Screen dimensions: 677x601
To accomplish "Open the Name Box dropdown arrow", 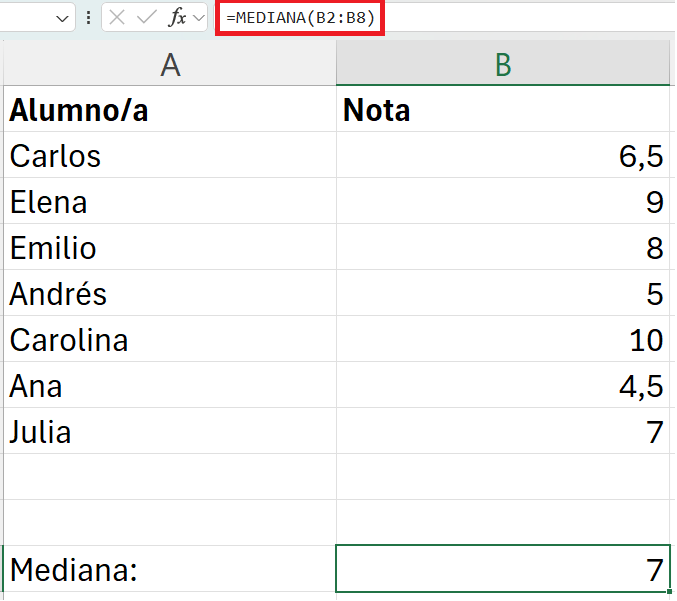I will 63,19.
